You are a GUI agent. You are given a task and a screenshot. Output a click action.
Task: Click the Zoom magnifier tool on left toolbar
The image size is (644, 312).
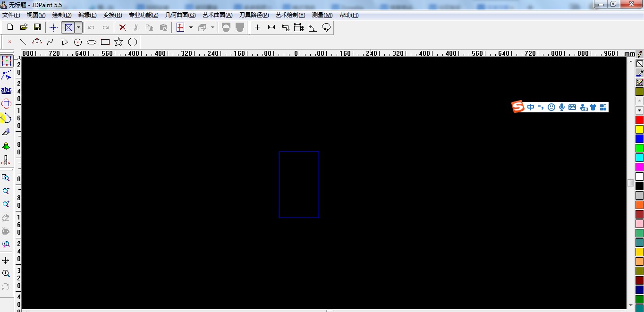6,274
